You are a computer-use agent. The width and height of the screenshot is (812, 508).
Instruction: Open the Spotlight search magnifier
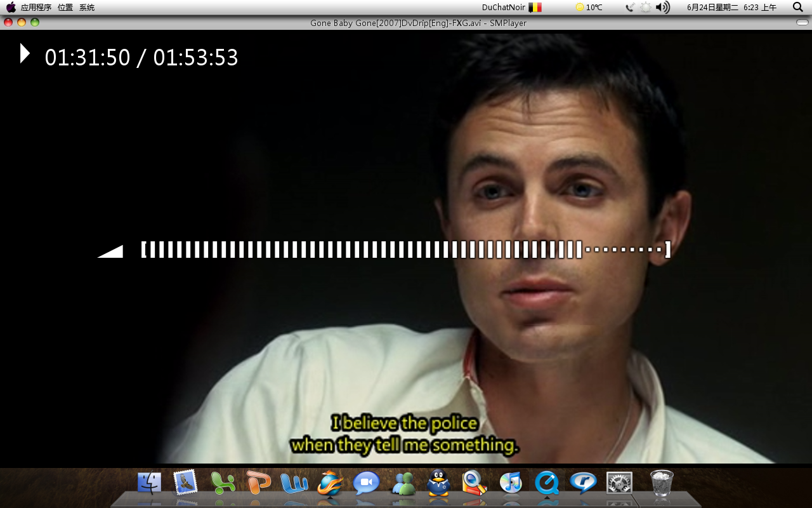pos(798,7)
